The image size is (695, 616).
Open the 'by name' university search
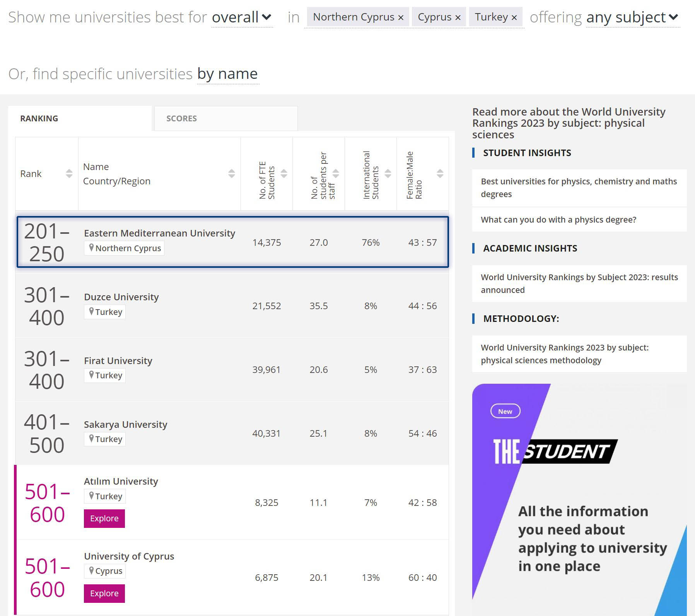coord(227,73)
